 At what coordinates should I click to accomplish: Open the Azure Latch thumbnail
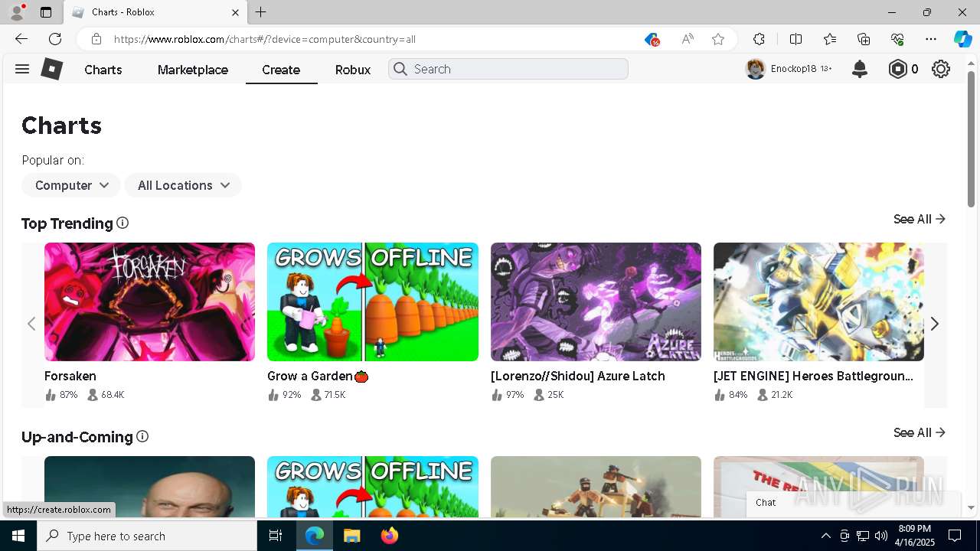(596, 302)
